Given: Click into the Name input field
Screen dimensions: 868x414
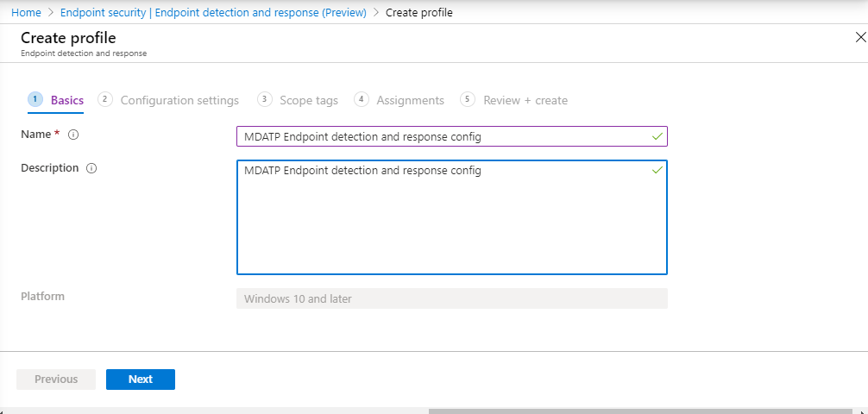Looking at the screenshot, I should (452, 137).
